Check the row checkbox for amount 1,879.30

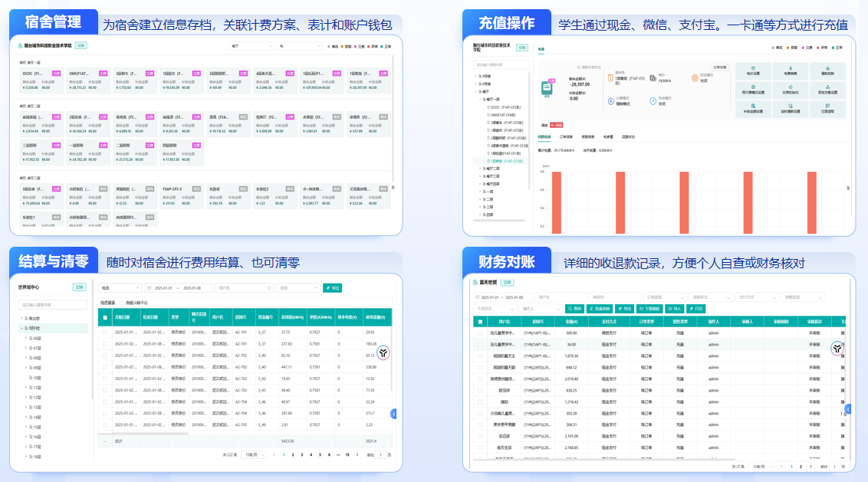click(x=480, y=356)
